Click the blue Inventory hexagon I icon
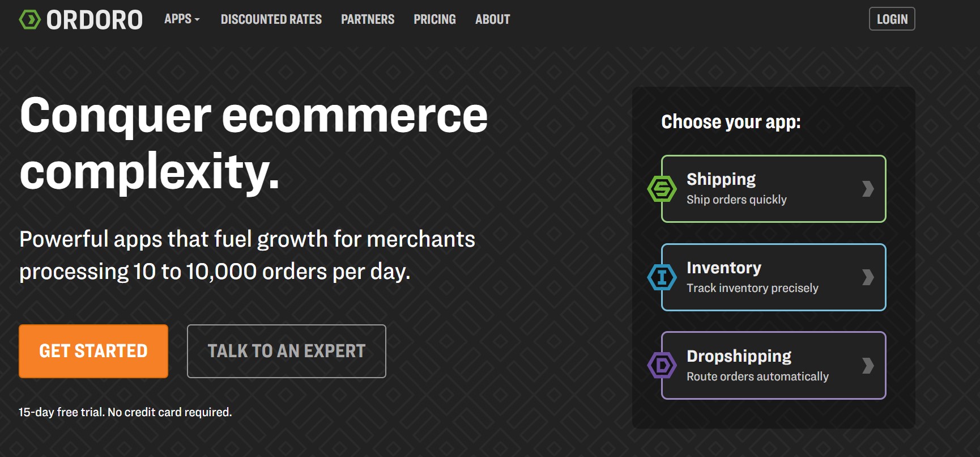The width and height of the screenshot is (980, 457). pos(662,277)
